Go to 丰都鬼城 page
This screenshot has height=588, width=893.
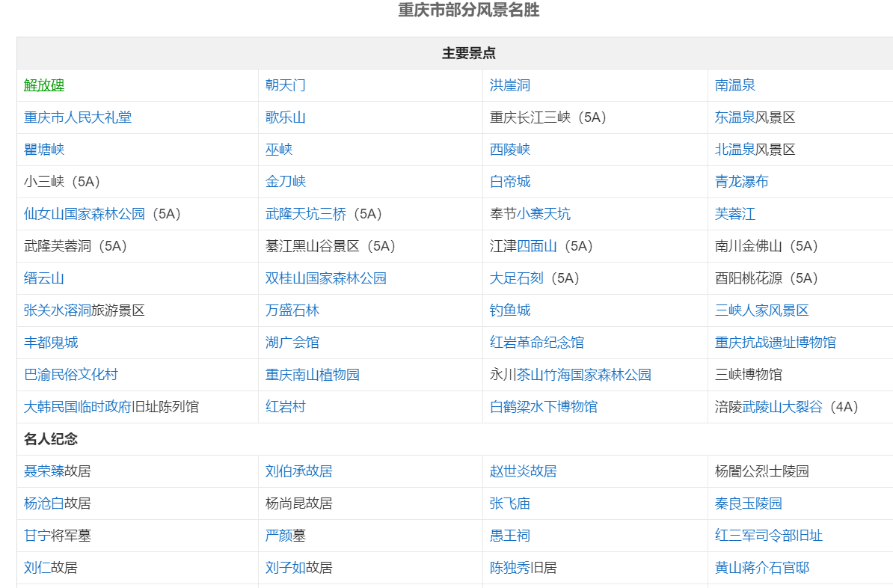click(x=51, y=343)
